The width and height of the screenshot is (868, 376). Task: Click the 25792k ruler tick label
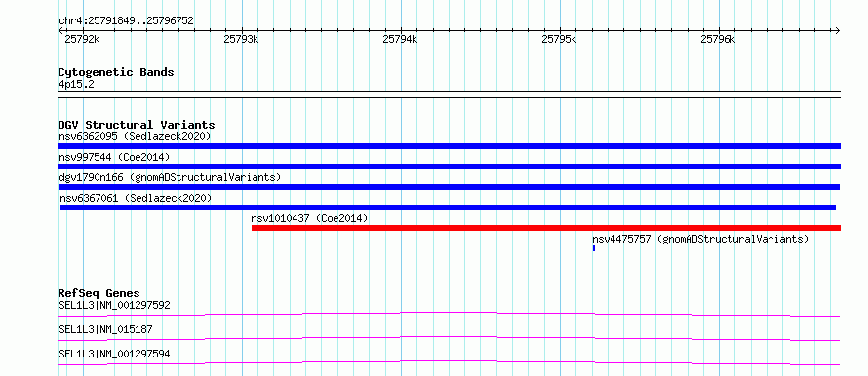82,39
